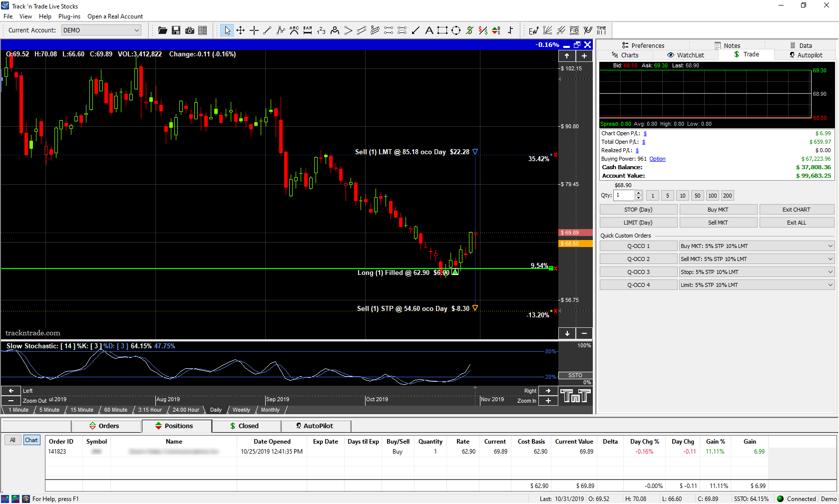This screenshot has width=839, height=504.
Task: Click the Buy MKT button
Action: (x=718, y=210)
